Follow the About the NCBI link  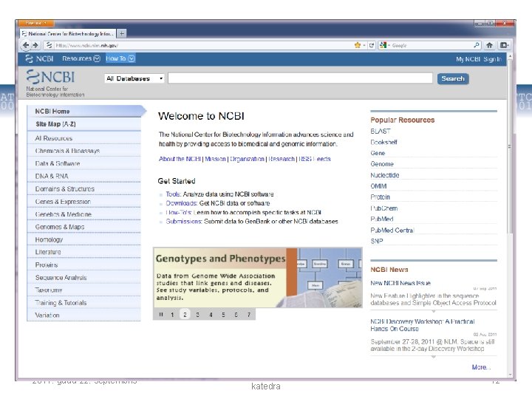(180, 159)
